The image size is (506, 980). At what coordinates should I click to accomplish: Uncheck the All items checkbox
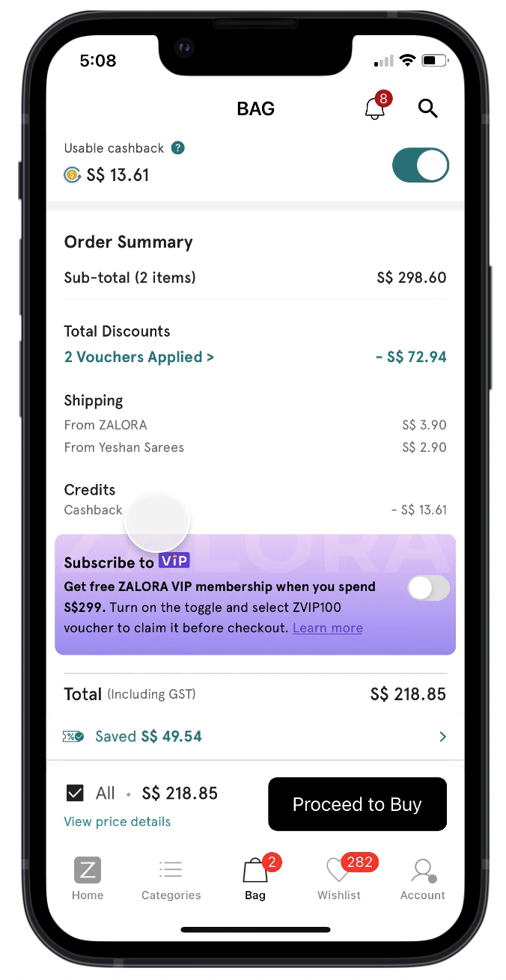click(x=75, y=793)
